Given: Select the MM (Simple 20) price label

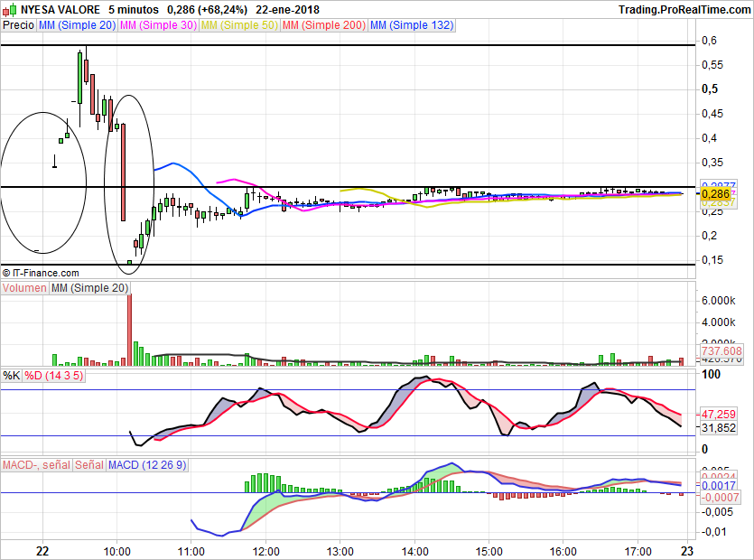Looking at the screenshot, I should (77, 25).
